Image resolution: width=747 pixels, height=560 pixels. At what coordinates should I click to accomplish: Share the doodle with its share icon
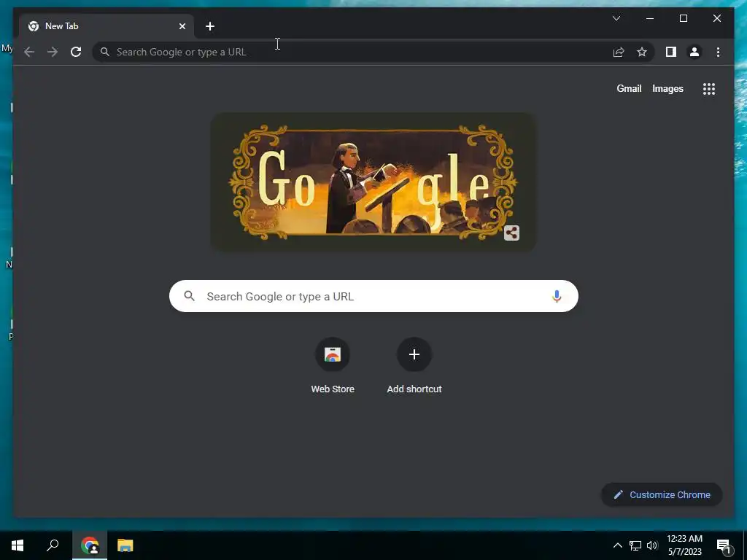click(x=511, y=233)
